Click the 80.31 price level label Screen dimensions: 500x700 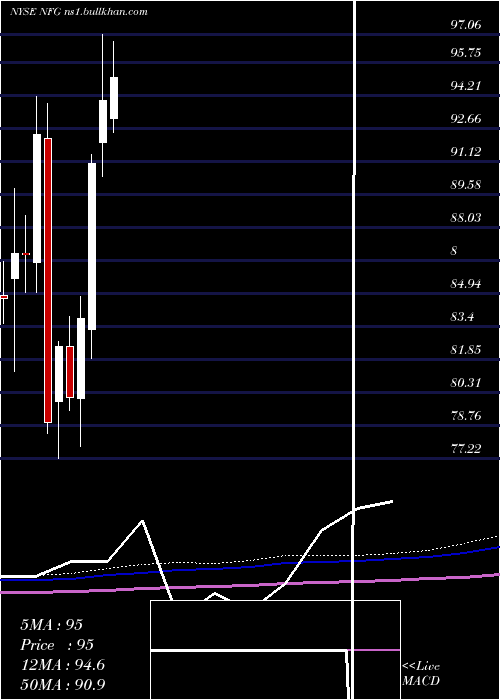point(466,383)
